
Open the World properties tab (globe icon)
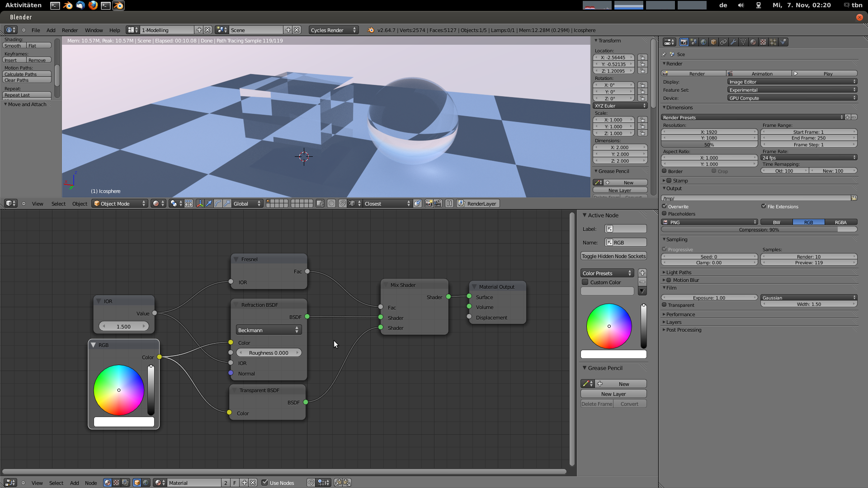point(703,42)
